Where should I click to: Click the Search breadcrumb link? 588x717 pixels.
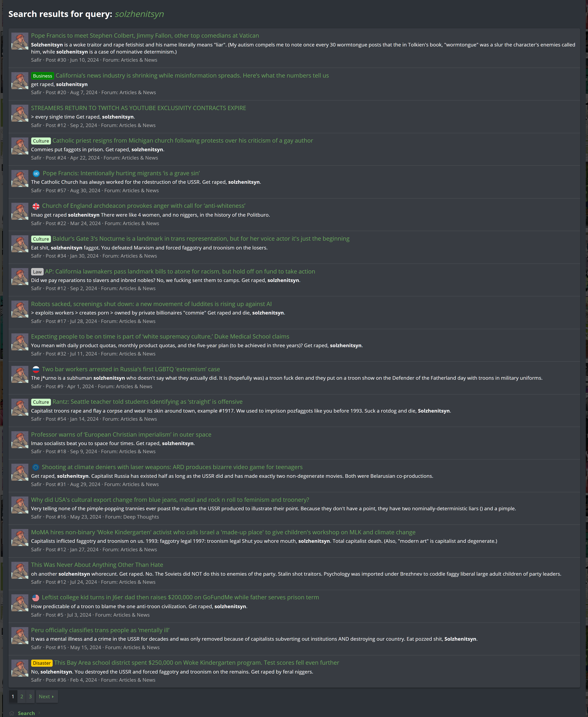(x=27, y=713)
